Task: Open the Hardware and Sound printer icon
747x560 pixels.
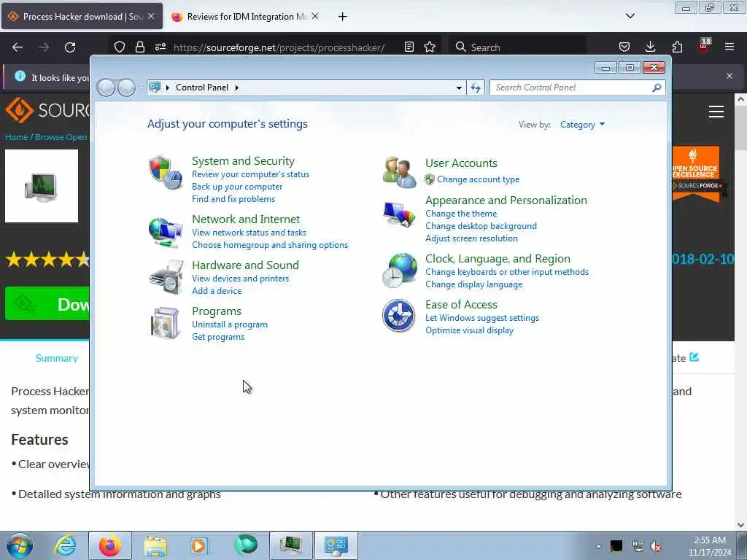Action: 166,277
